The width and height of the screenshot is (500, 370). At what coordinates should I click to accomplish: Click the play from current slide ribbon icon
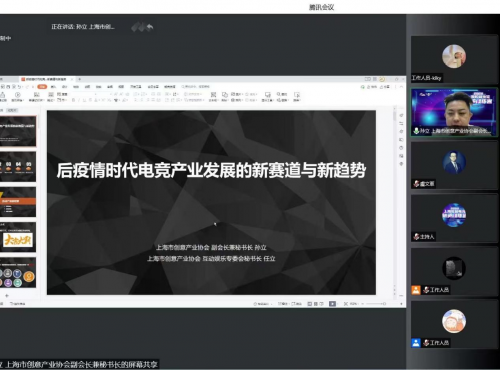(x=18, y=95)
